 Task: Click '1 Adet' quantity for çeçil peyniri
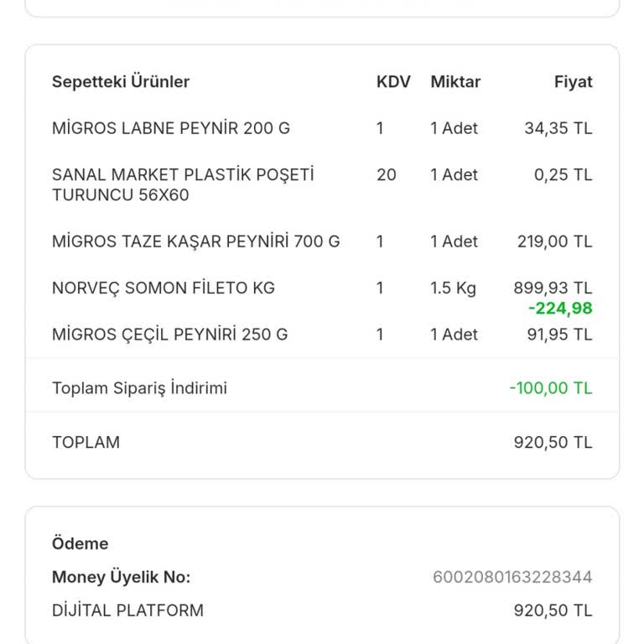click(454, 335)
